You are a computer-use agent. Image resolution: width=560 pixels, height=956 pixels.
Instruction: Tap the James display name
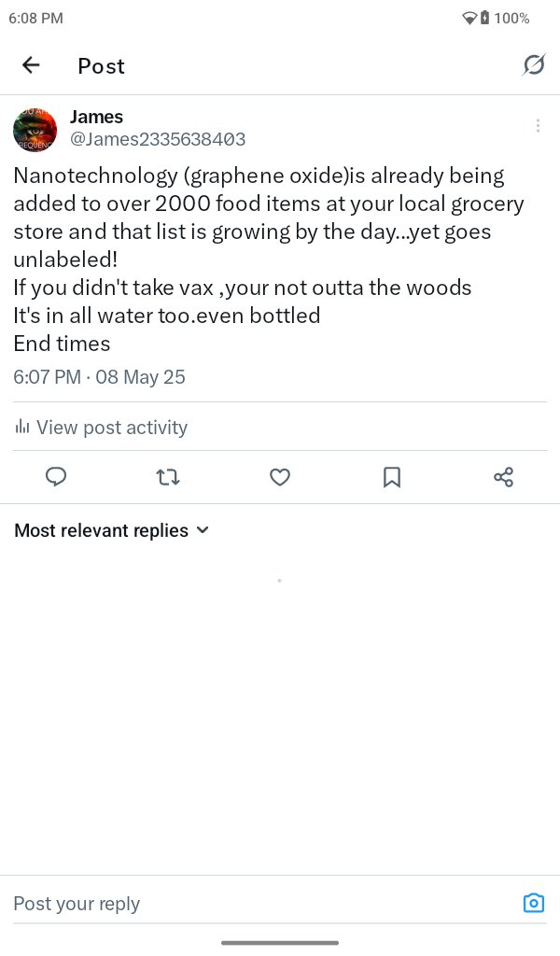tap(96, 117)
